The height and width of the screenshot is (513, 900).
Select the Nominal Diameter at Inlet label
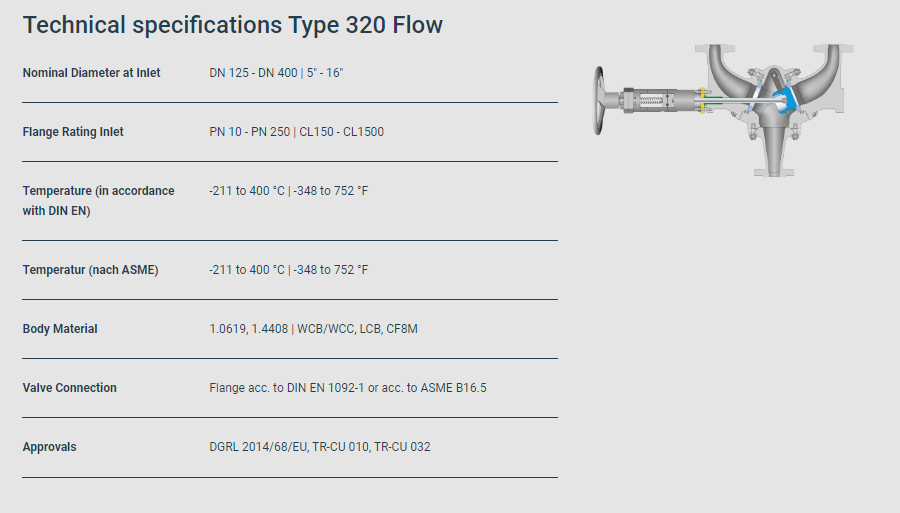click(x=91, y=73)
